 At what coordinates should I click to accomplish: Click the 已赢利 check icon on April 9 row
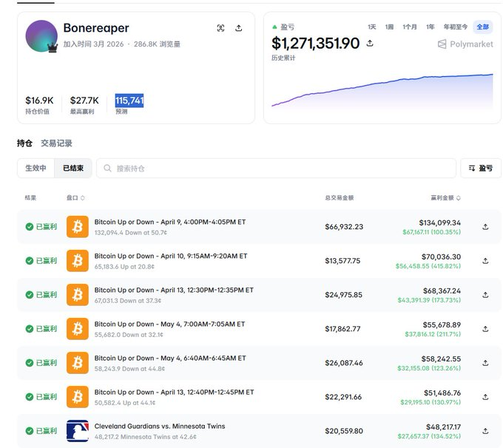pos(29,227)
